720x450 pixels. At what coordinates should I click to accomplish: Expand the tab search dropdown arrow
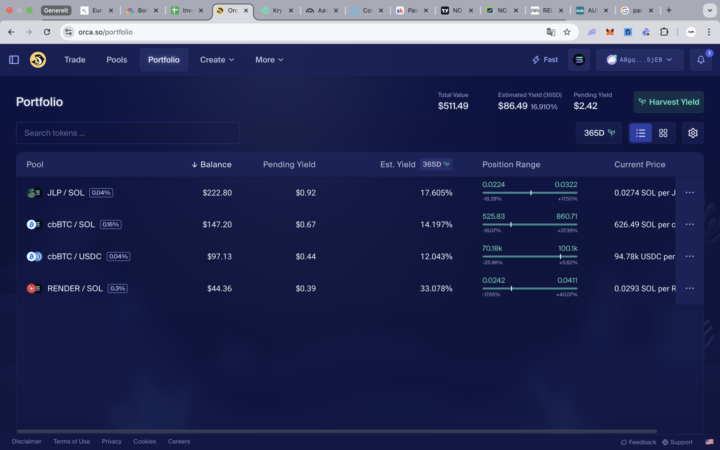[709, 10]
